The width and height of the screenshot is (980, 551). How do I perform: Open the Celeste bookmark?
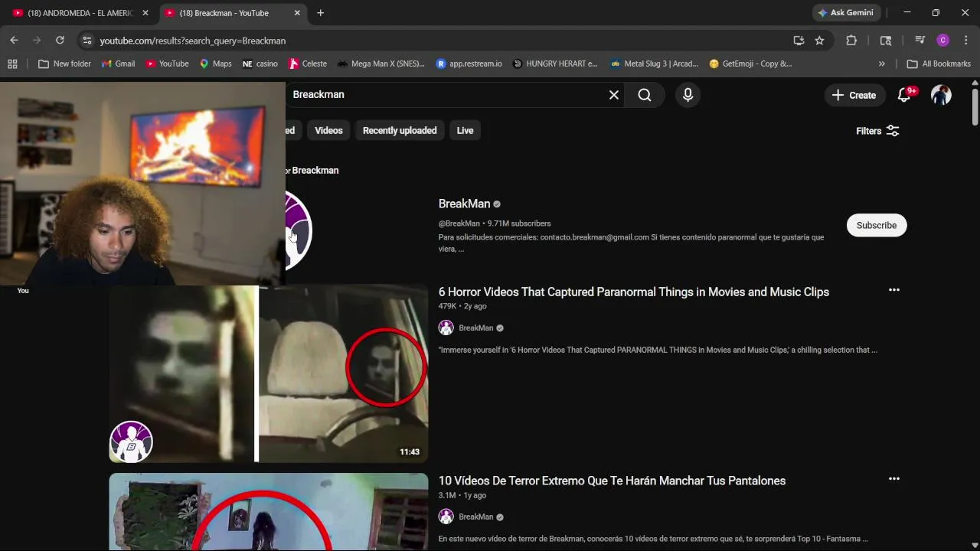pos(307,64)
